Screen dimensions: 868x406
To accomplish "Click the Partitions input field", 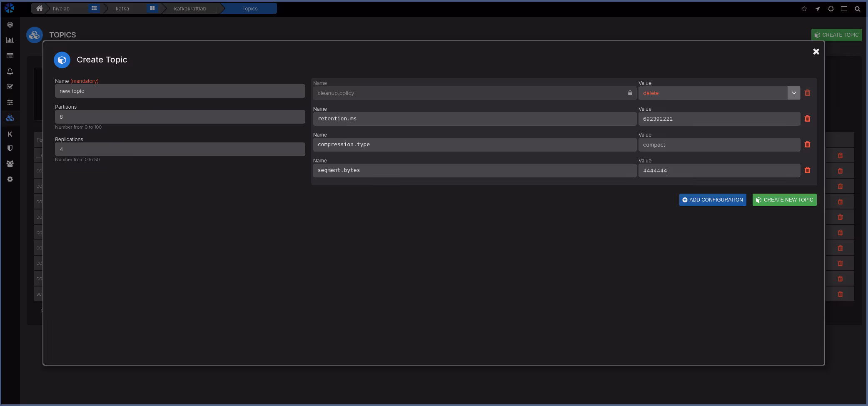I will 180,117.
